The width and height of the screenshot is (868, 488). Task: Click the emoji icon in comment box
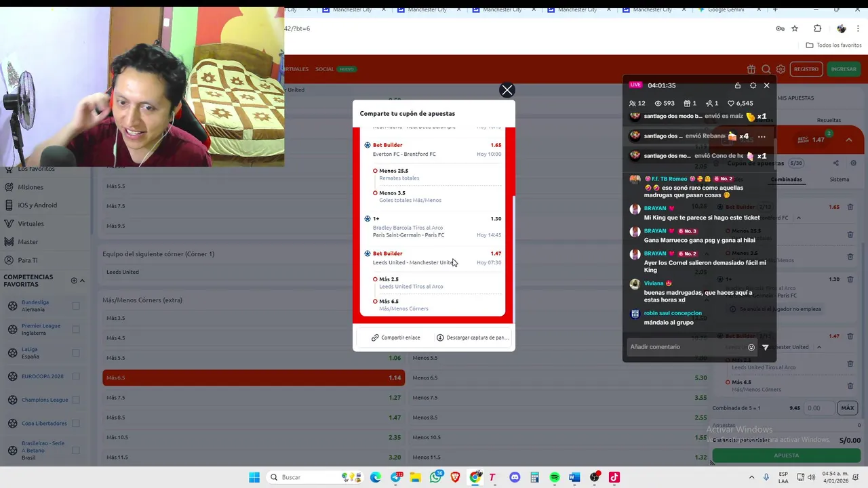pos(751,347)
